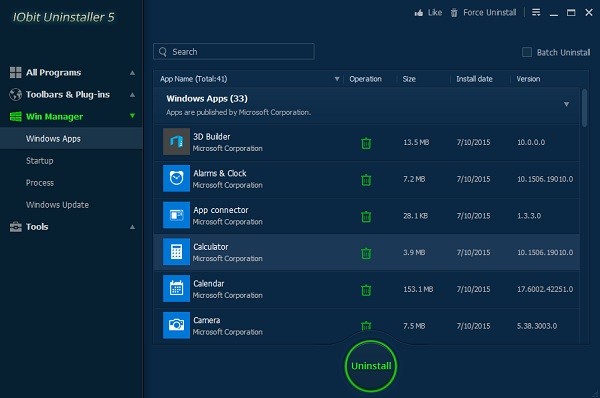Screen dimensions: 600x398
Task: Select the 3D Builder name text
Action: [212, 137]
